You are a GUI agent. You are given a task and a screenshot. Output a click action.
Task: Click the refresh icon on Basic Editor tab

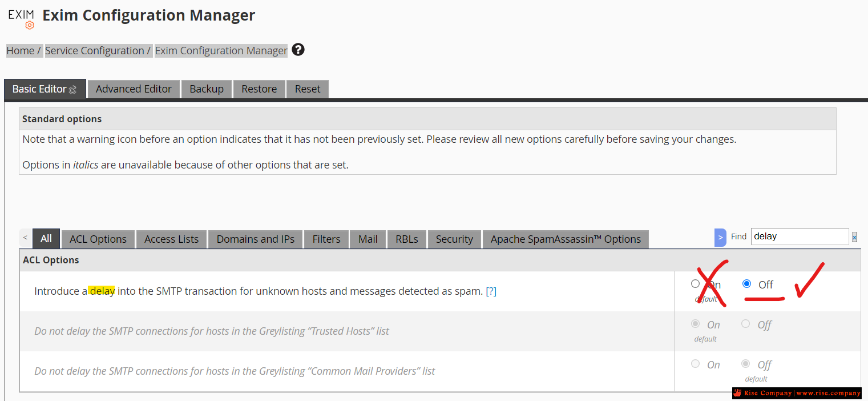pyautogui.click(x=72, y=89)
